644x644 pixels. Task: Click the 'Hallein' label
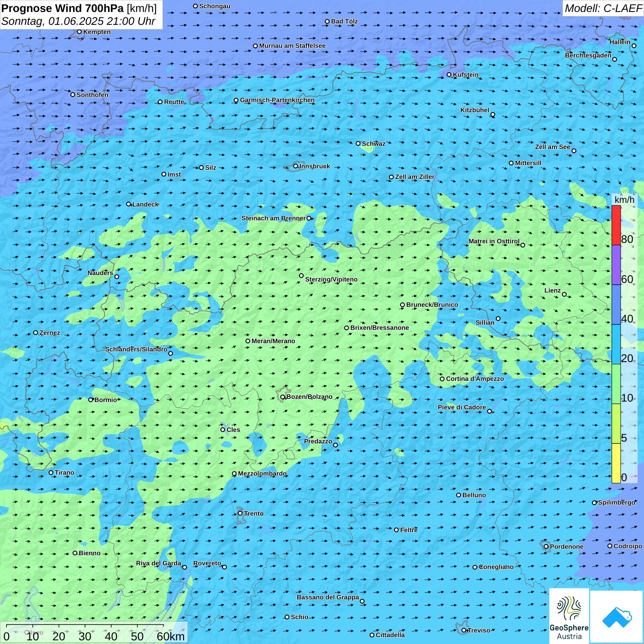click(620, 42)
